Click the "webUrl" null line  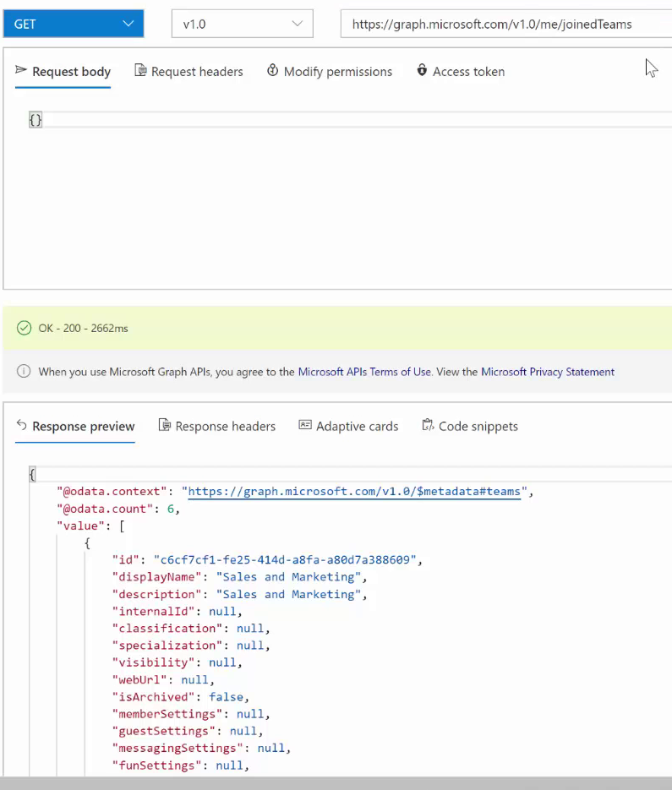click(x=163, y=680)
